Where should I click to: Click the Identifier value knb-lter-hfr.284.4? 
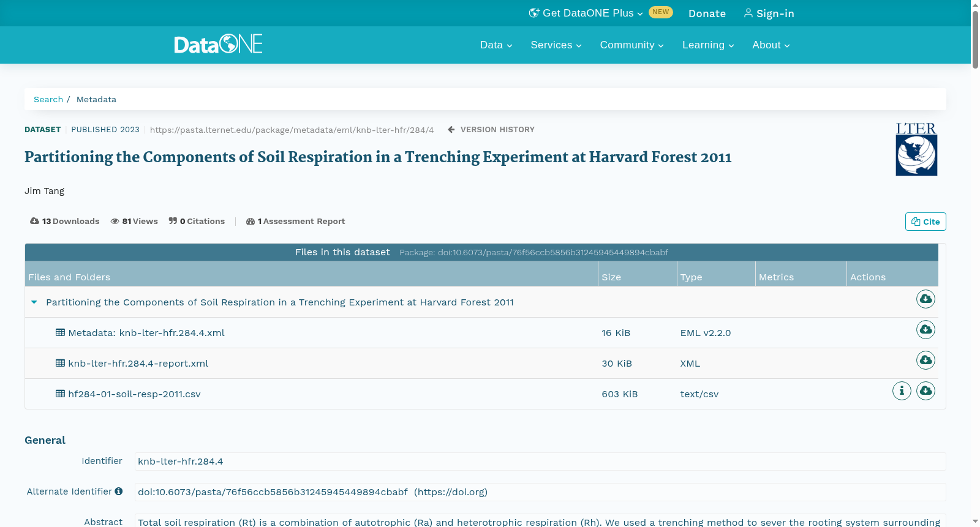pyautogui.click(x=181, y=461)
